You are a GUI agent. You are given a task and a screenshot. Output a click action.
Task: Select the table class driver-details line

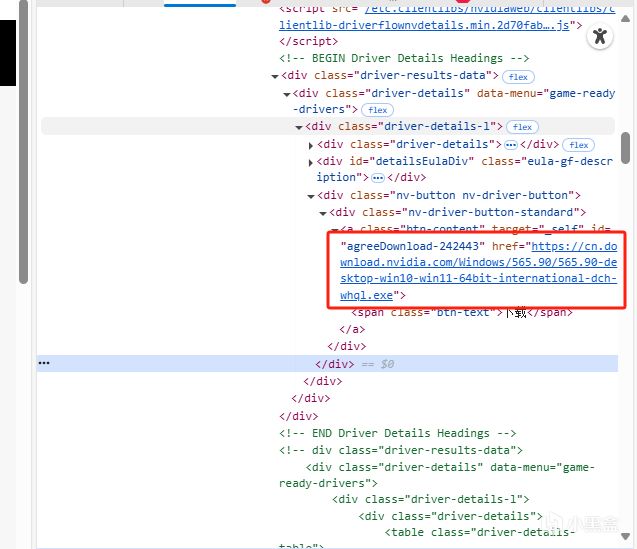[x=479, y=532]
